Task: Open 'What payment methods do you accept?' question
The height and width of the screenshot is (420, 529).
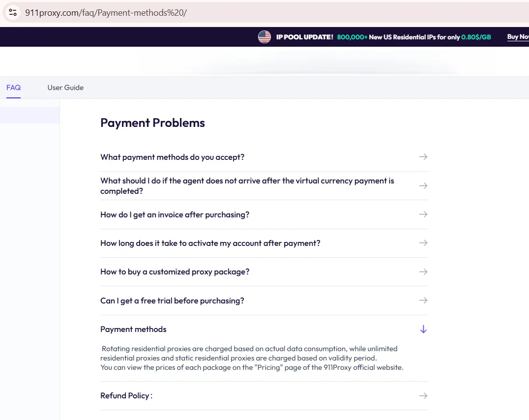Action: pos(172,157)
